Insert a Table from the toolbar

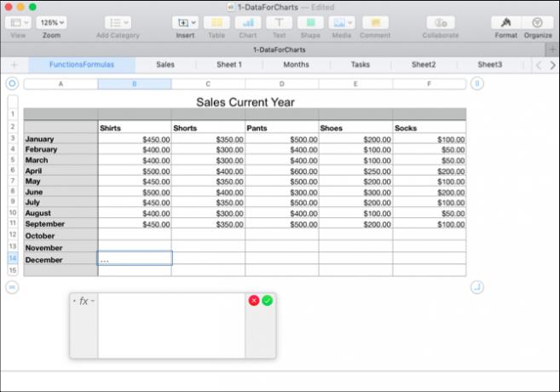pyautogui.click(x=216, y=22)
